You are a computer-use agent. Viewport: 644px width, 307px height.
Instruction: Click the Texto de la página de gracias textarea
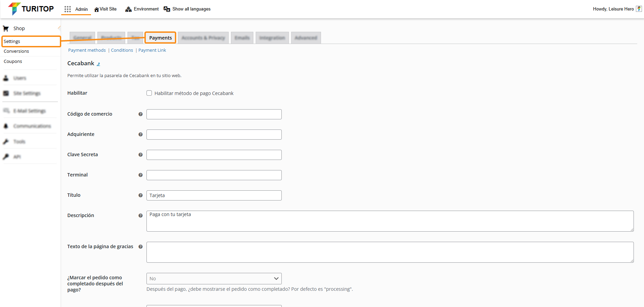tap(390, 252)
